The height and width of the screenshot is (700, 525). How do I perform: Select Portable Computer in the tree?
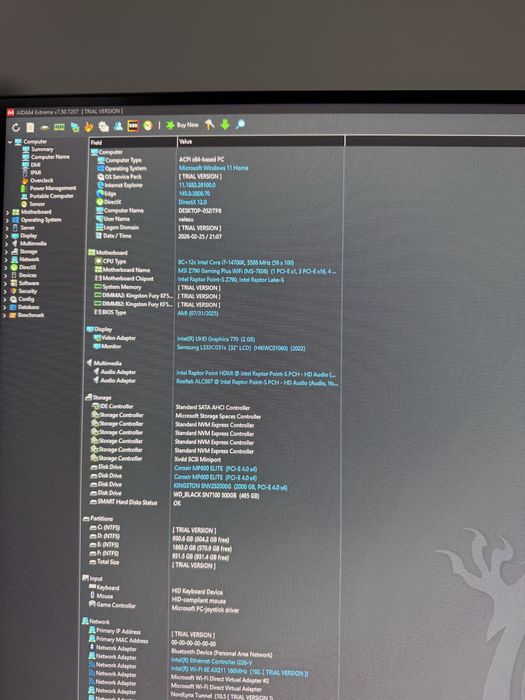(x=51, y=196)
